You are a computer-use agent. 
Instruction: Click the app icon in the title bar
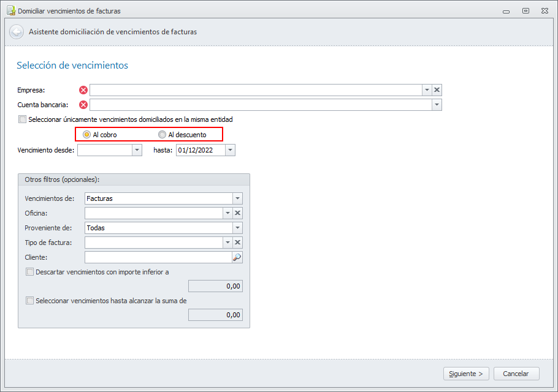coord(11,10)
